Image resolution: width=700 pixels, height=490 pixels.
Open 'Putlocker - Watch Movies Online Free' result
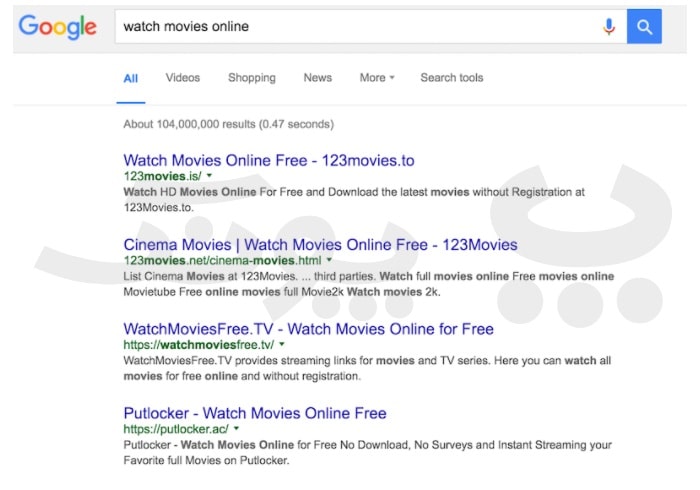pyautogui.click(x=255, y=413)
